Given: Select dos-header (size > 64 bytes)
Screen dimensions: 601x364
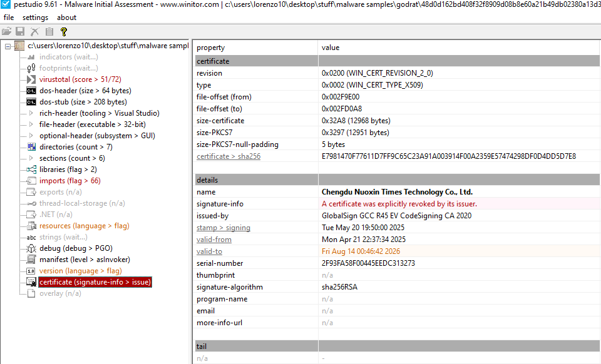Looking at the screenshot, I should 85,91.
